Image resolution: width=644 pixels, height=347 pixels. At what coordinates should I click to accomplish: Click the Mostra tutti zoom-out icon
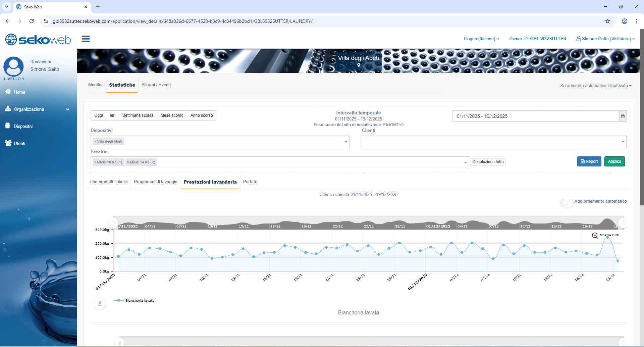click(595, 236)
